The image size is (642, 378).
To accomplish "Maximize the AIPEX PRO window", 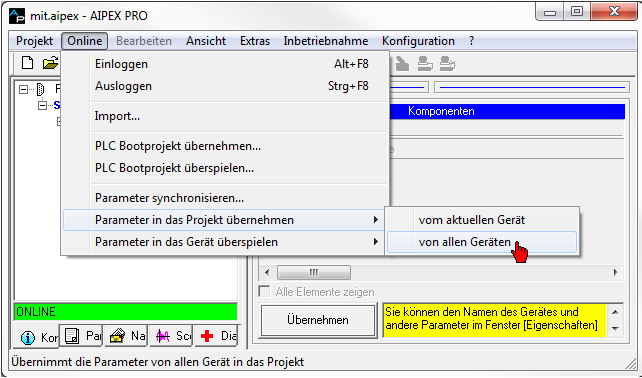I will pyautogui.click(x=577, y=12).
